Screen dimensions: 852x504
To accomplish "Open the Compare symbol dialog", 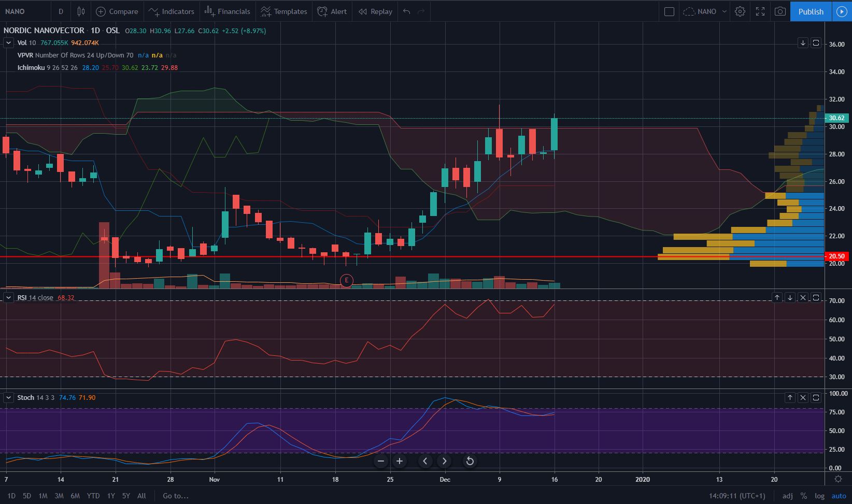I will coord(117,11).
